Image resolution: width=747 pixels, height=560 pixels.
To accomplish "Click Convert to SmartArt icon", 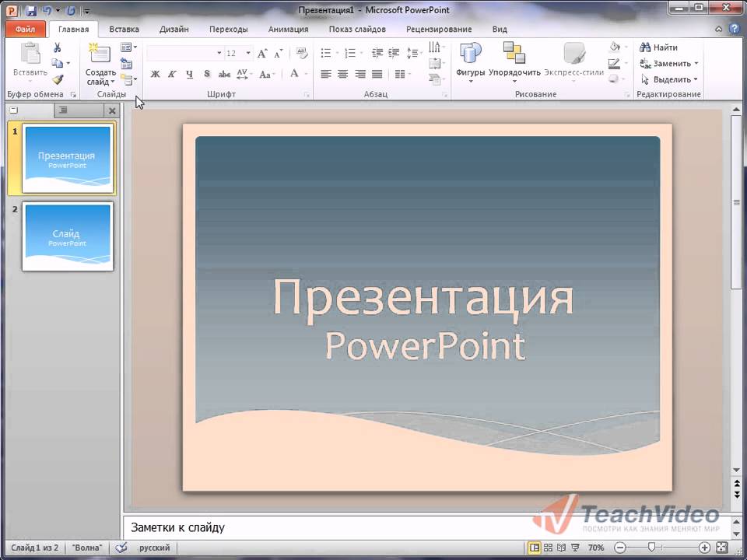I will point(434,79).
